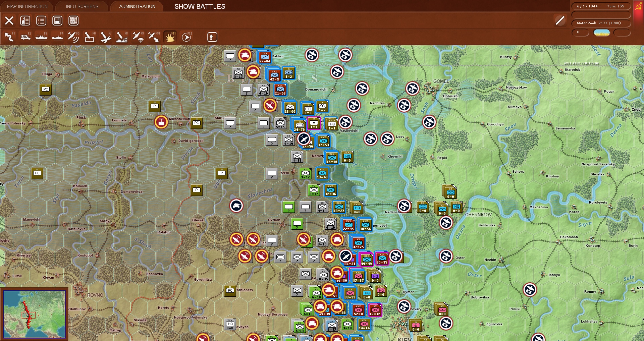Click the X exit icon in Administration row
644x341 pixels.
point(9,21)
